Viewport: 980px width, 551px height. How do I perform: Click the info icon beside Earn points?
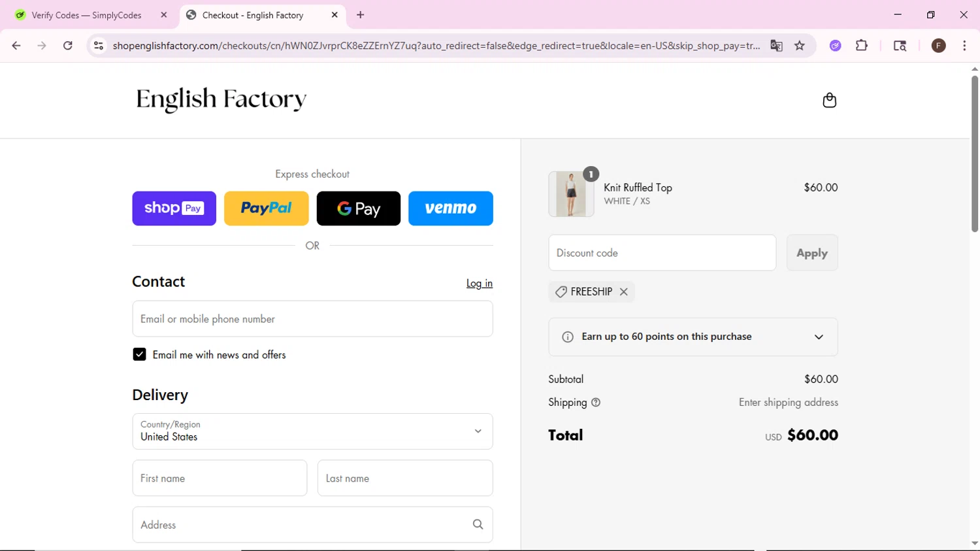568,337
